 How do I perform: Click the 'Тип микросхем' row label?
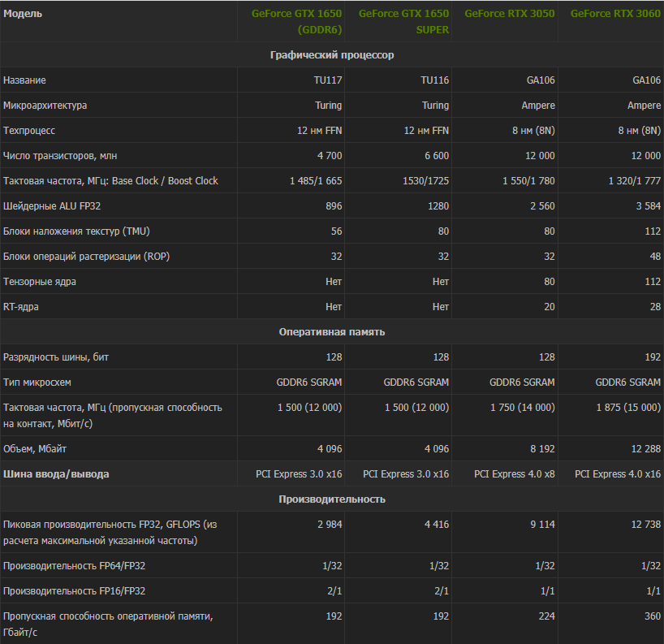(x=37, y=383)
